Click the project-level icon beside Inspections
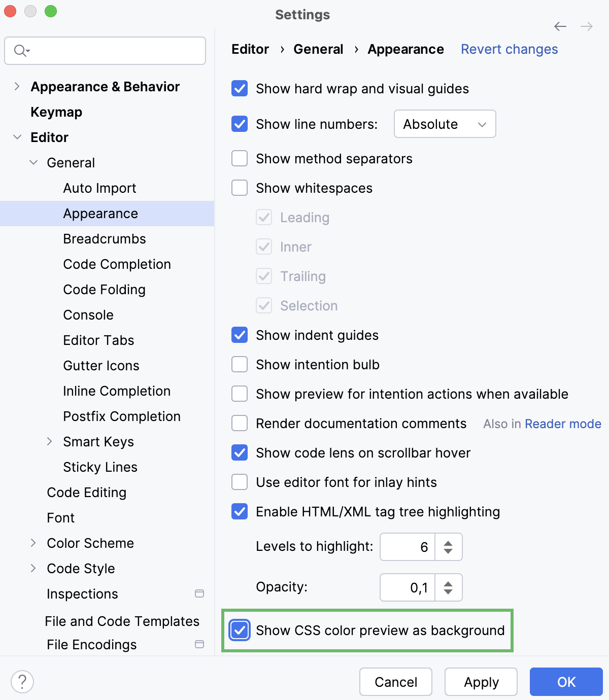This screenshot has height=700, width=609. pos(199,593)
